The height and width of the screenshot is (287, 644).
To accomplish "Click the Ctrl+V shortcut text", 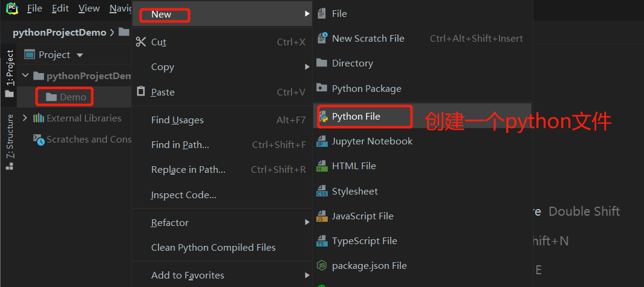I will [x=291, y=92].
